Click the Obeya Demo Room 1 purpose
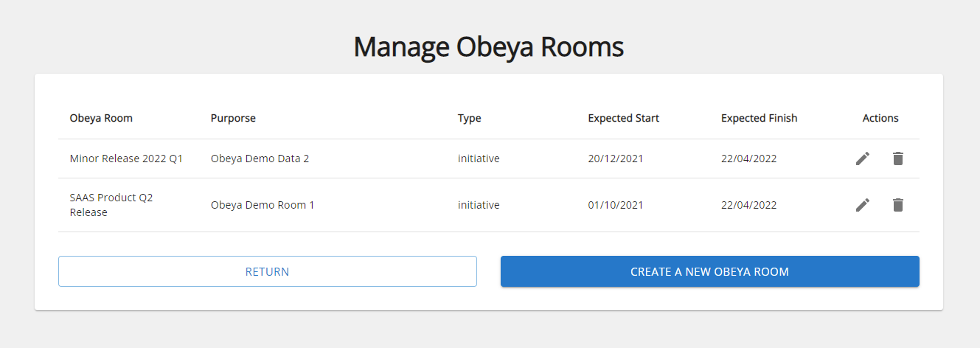The height and width of the screenshot is (348, 980). (263, 205)
